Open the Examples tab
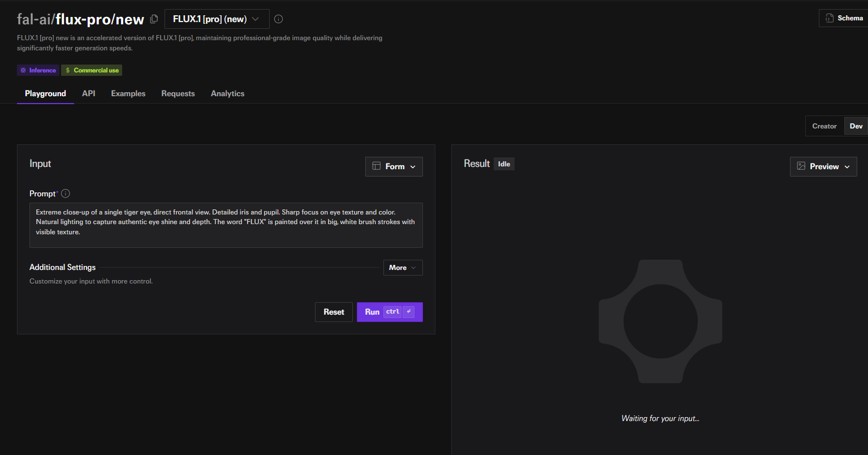This screenshot has height=455, width=868. tap(128, 94)
